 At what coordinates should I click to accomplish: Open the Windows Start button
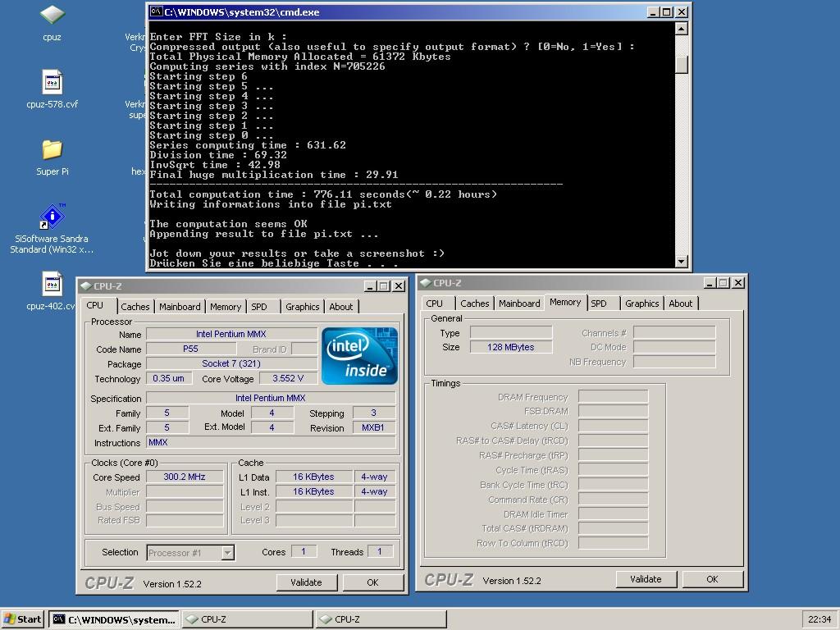click(22, 619)
